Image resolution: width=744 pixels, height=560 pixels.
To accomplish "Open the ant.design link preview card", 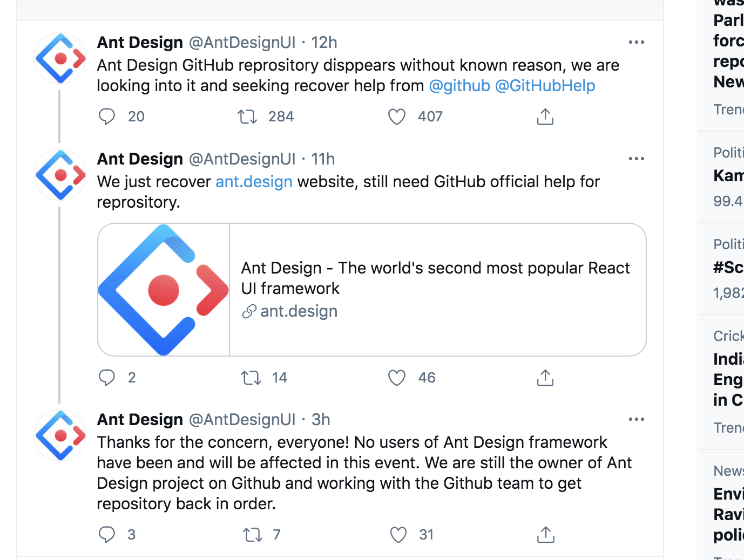I will click(x=371, y=290).
